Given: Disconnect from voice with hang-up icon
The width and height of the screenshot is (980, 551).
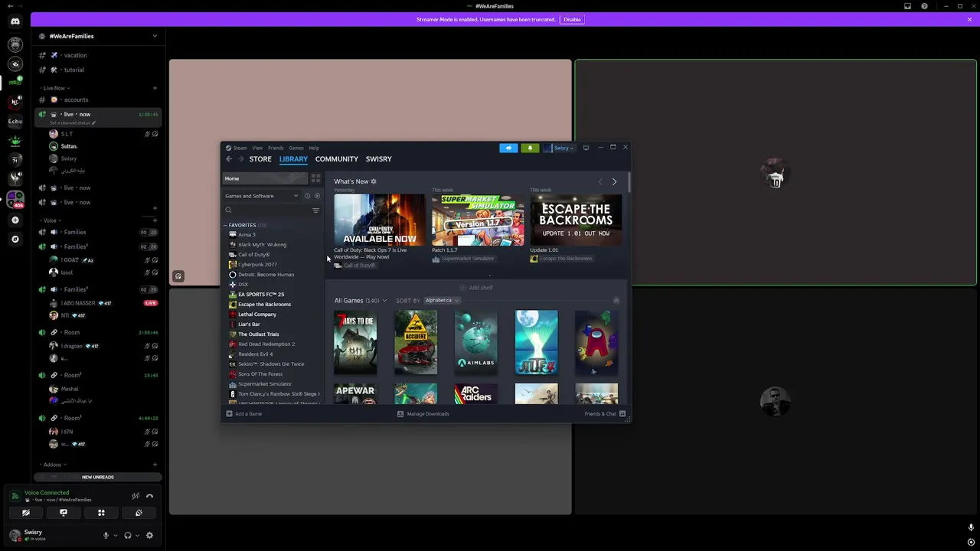Looking at the screenshot, I should pos(149,496).
